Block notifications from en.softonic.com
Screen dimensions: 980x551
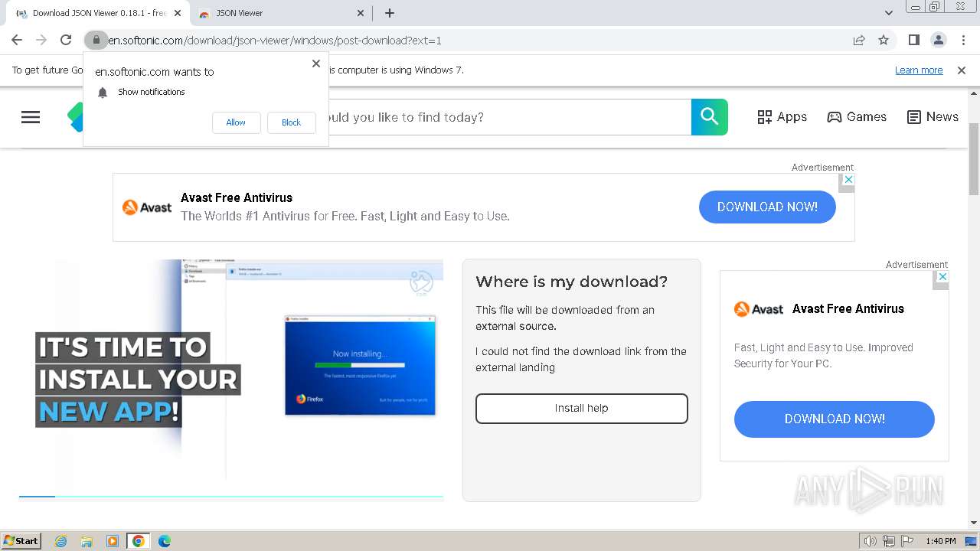pyautogui.click(x=291, y=122)
